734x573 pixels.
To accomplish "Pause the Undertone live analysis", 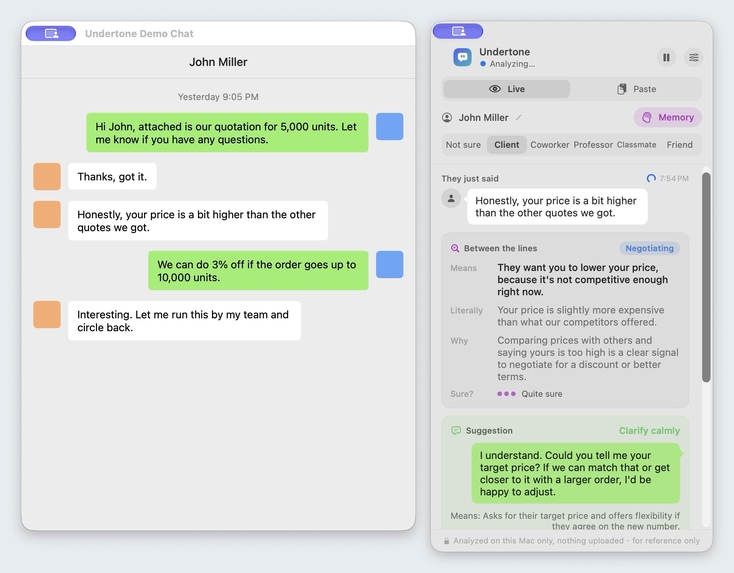I will click(666, 58).
